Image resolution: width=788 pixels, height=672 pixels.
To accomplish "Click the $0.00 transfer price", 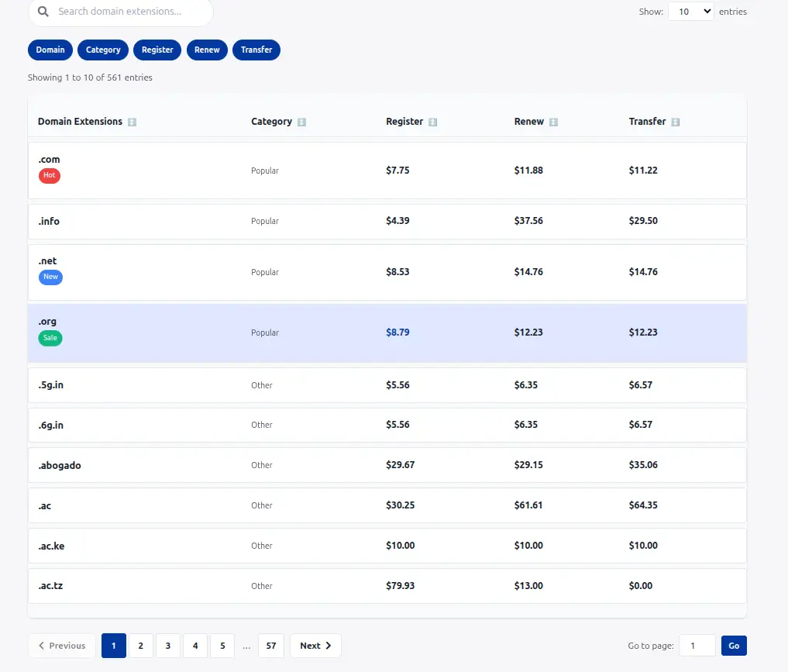I will (640, 585).
